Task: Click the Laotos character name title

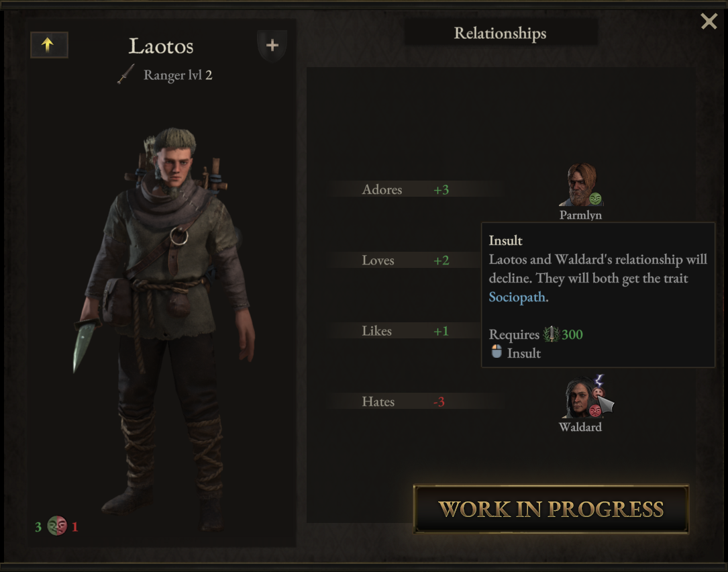Action: tap(161, 46)
